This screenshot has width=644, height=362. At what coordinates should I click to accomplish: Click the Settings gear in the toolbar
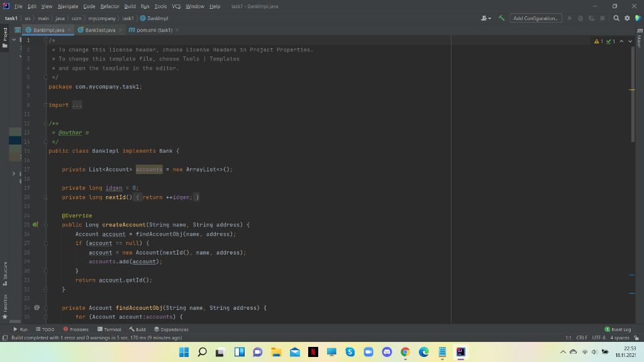coord(627,18)
